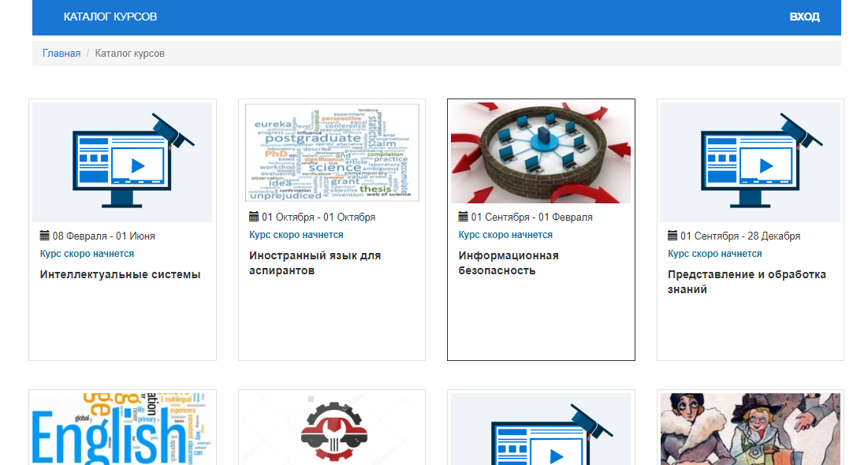The height and width of the screenshot is (465, 868).
Task: Click monitor icon image of Интеллектуальные системы
Action: pos(122,162)
